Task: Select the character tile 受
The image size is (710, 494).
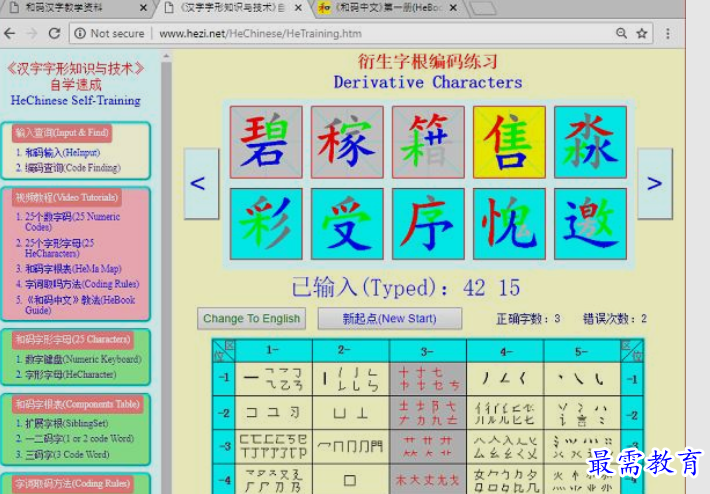Action: [x=347, y=224]
